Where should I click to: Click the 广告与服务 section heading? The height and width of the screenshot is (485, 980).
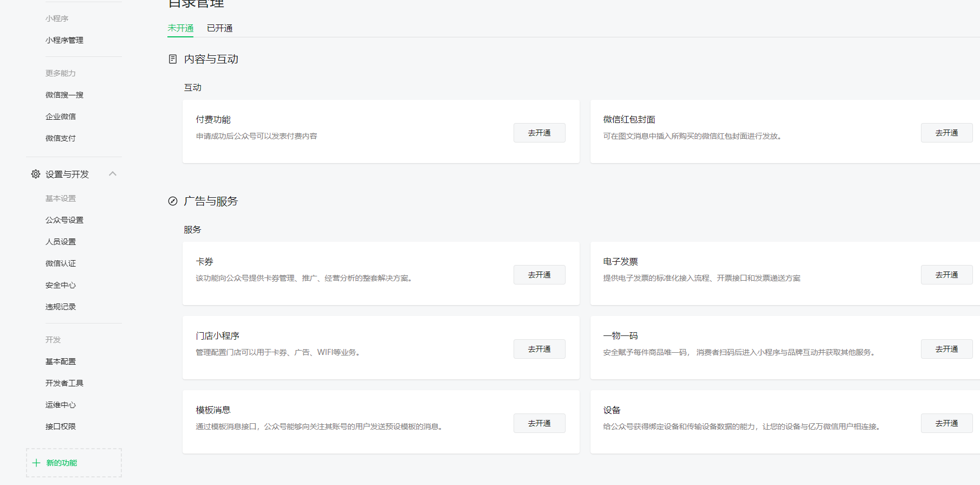(x=211, y=201)
